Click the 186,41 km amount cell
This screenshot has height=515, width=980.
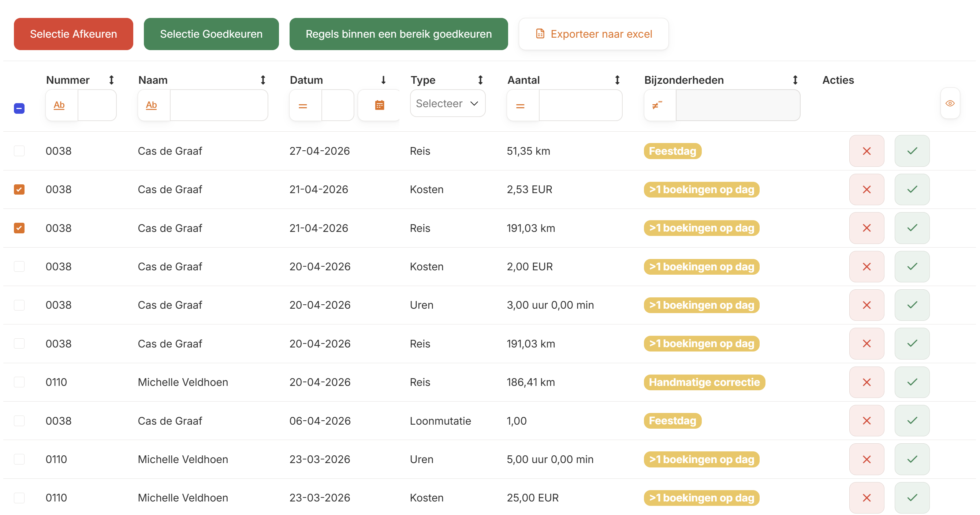tap(530, 382)
